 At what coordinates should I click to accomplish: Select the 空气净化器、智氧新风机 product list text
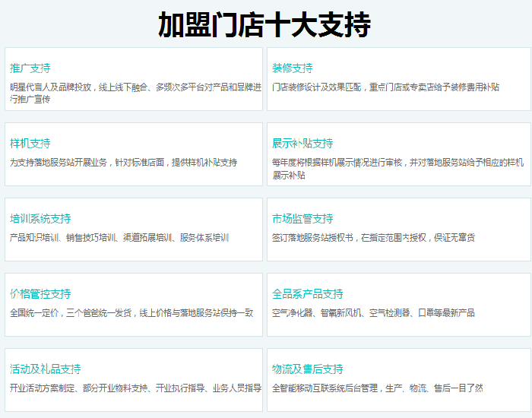click(x=373, y=313)
